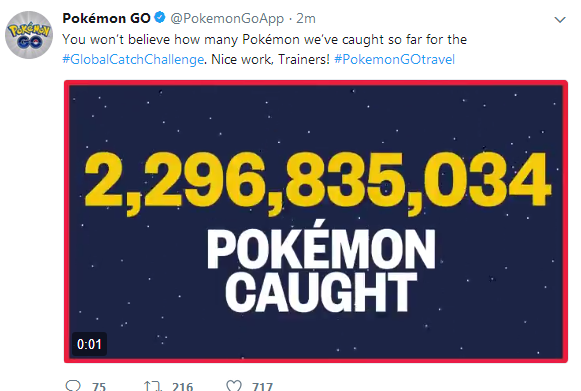Open the @PokemonGoApp handle link
The image size is (581, 391).
pyautogui.click(x=227, y=19)
